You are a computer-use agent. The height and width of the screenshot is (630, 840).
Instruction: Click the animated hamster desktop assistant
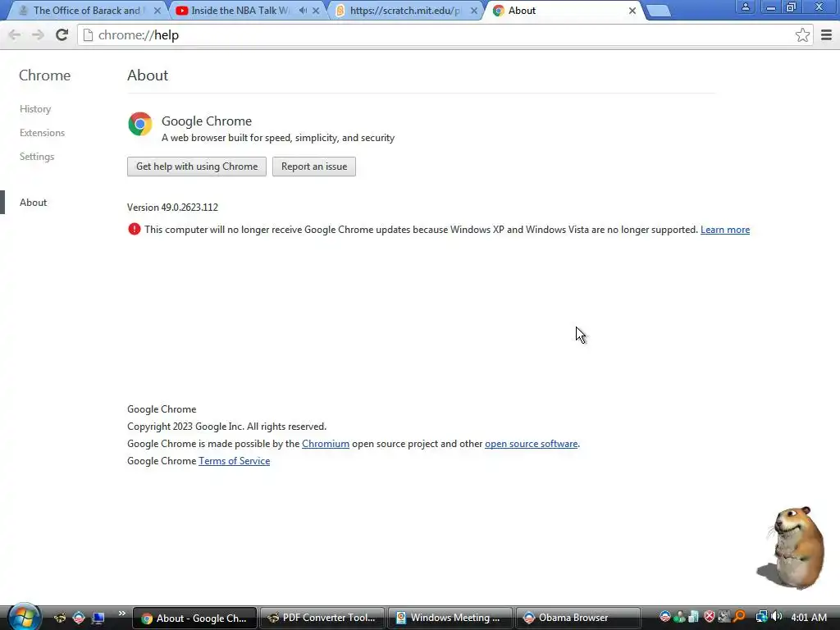click(x=792, y=547)
